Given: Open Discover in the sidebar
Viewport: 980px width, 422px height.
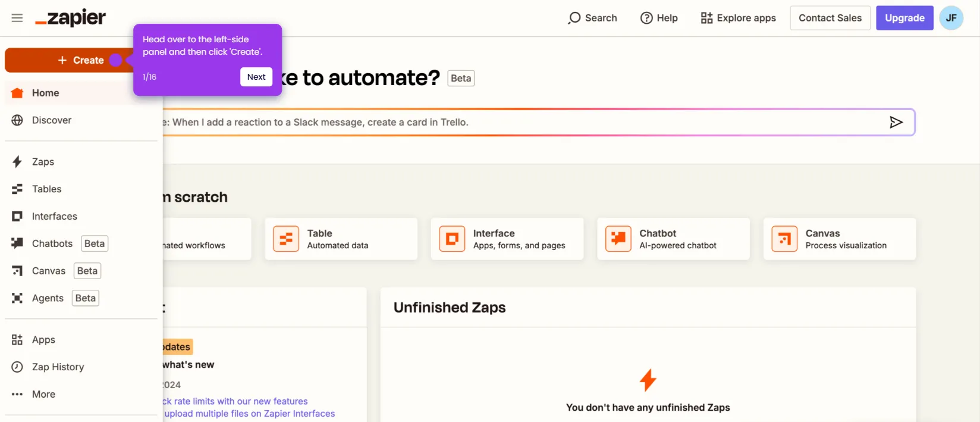Looking at the screenshot, I should click(x=81, y=120).
